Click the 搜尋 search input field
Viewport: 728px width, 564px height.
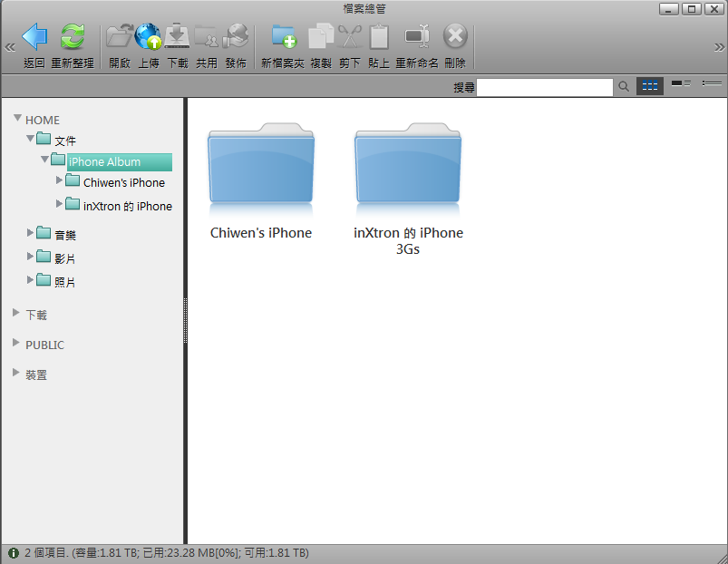545,87
